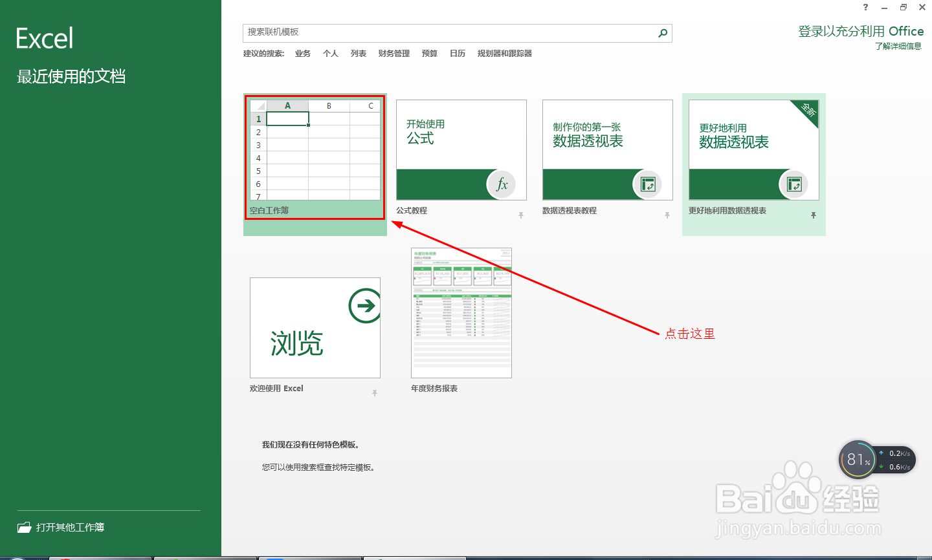Click the 空白工作簿 label text
Image resolution: width=932 pixels, height=560 pixels.
pyautogui.click(x=269, y=211)
